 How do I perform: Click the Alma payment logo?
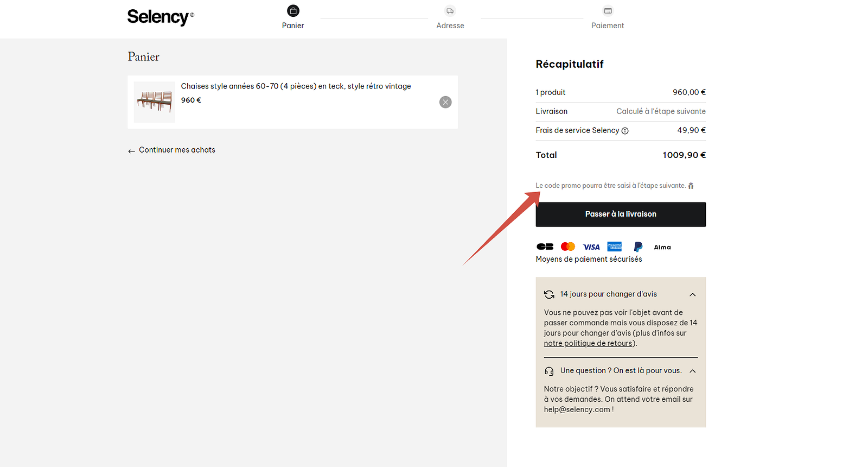click(x=662, y=247)
